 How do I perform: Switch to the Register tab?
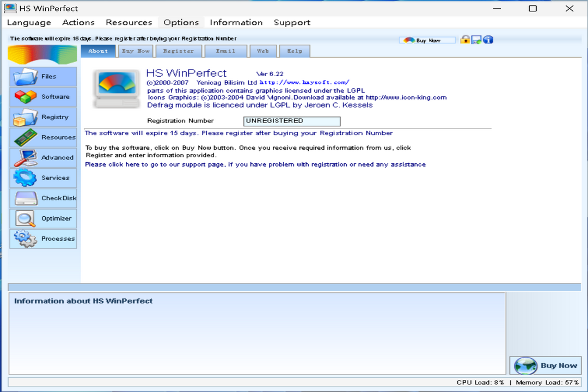[179, 51]
